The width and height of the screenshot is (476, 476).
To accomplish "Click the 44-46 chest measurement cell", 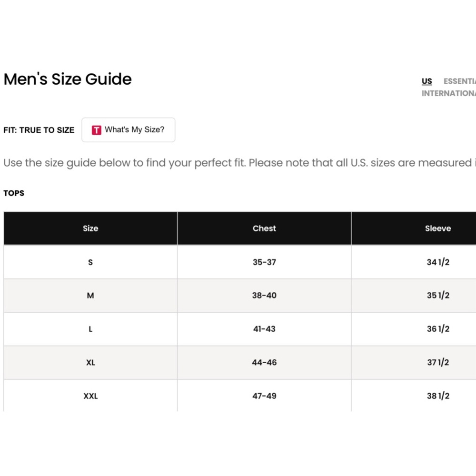I will (x=264, y=362).
